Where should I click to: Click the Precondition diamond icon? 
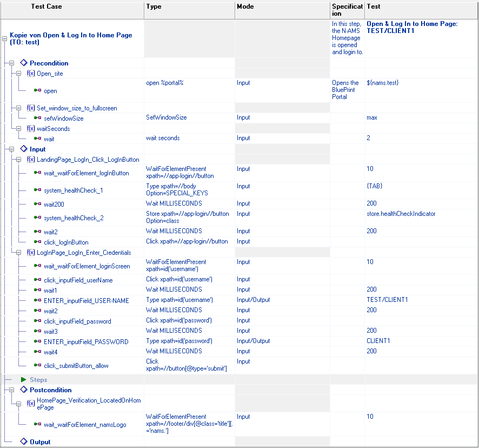pyautogui.click(x=24, y=63)
